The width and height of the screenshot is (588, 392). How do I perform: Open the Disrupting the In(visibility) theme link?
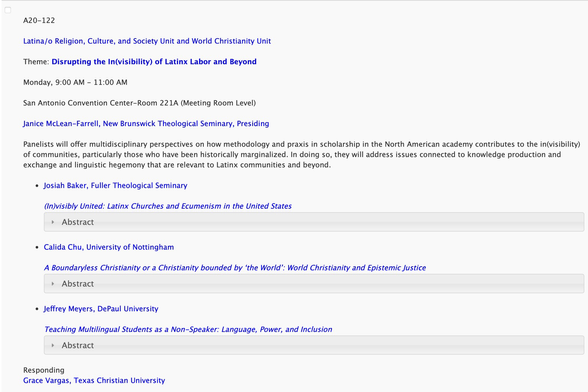tap(154, 62)
